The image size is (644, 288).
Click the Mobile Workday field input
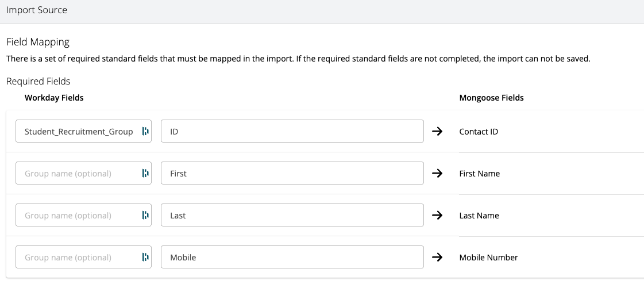[292, 258]
